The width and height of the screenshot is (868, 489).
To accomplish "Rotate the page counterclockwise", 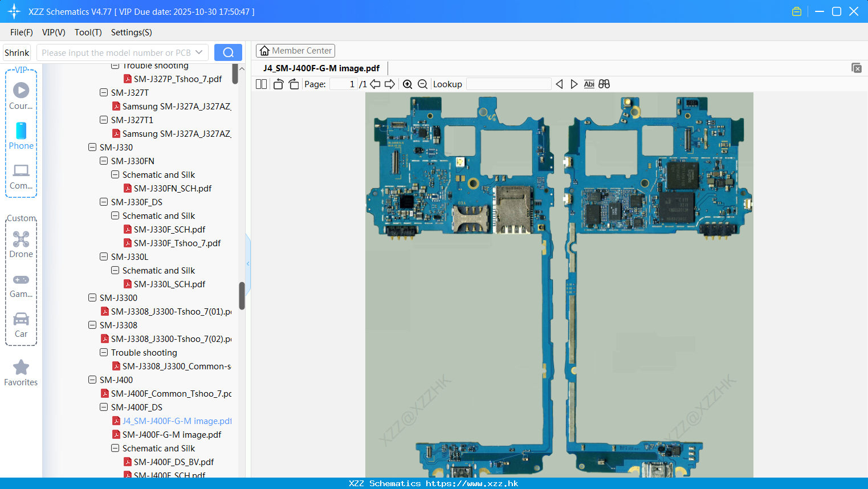I will pyautogui.click(x=278, y=84).
